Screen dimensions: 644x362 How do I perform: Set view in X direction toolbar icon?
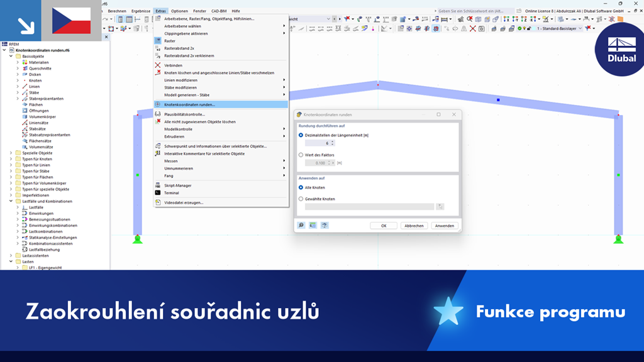[x=506, y=19]
